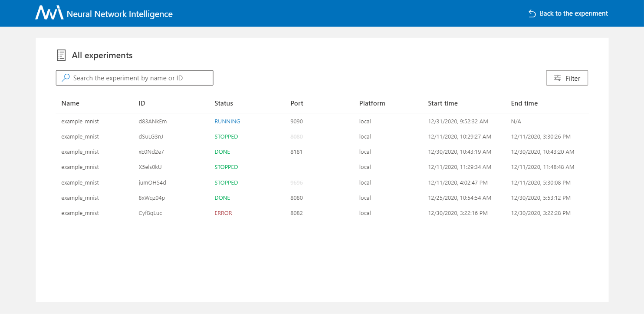Click port 9090 of the running experiment
644x314 pixels.
(x=297, y=121)
